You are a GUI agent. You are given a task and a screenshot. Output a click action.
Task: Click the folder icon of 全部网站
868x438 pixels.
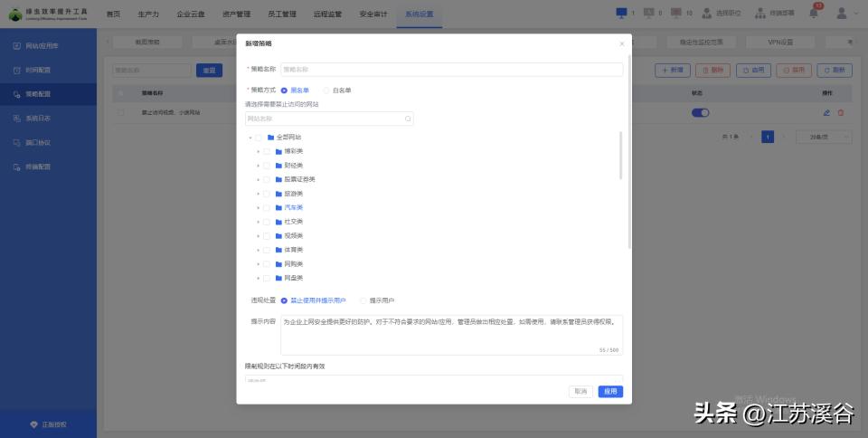point(270,138)
